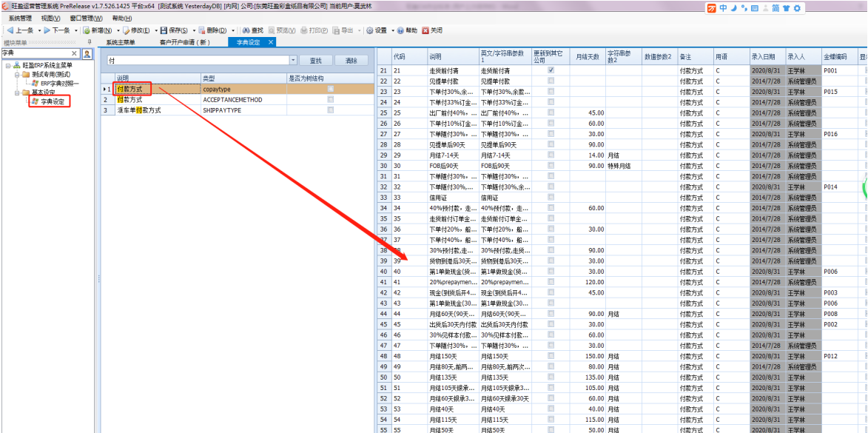868x433 pixels.
Task: Open the 视图(V) menu
Action: pos(50,19)
